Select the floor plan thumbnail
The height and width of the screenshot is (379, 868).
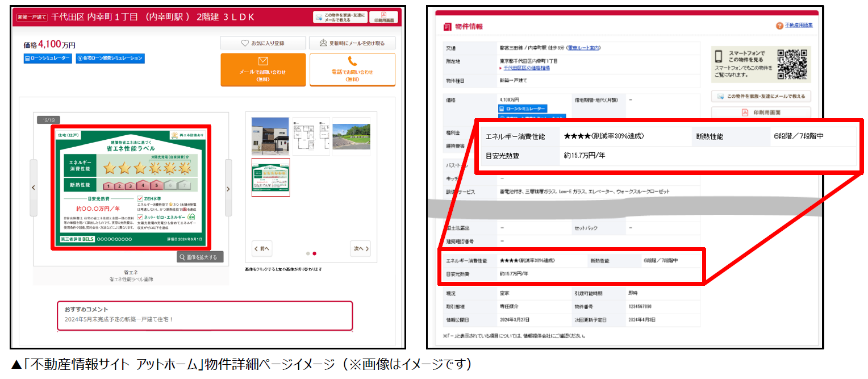point(310,136)
